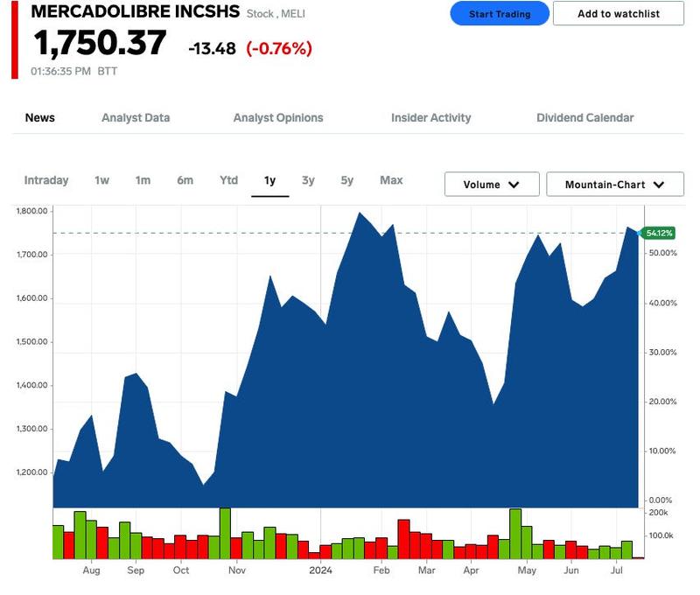Click the 1,600.00 y-axis label
Viewport: 700px width, 595px height.
coord(31,298)
